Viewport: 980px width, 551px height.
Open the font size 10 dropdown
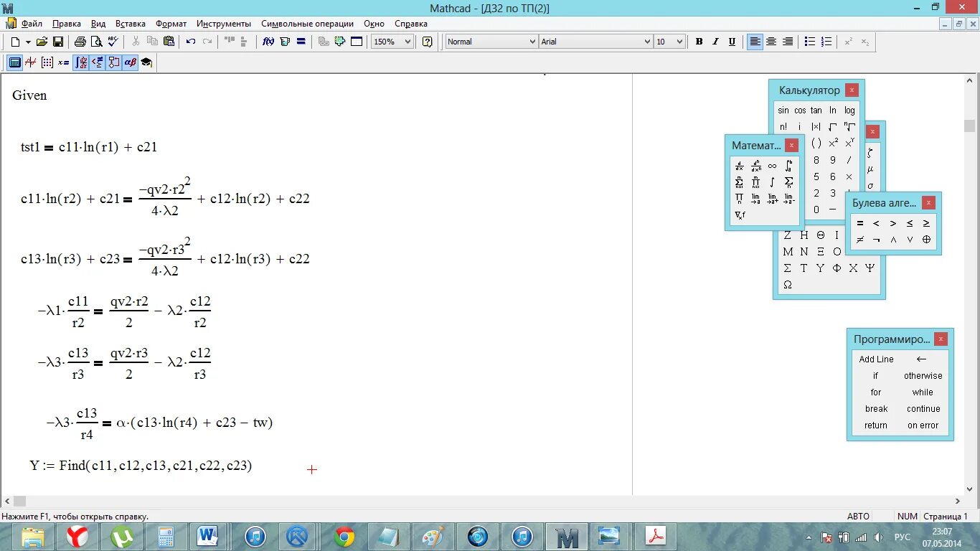pos(679,42)
